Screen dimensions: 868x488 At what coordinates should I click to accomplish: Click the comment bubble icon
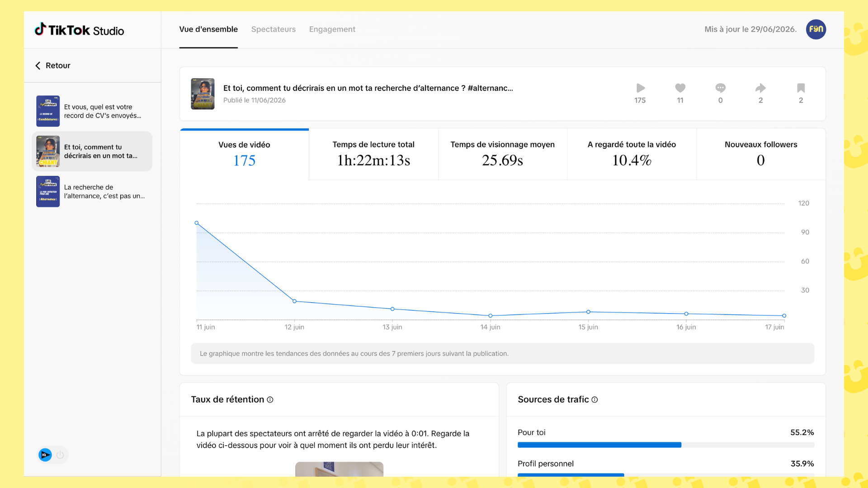click(x=720, y=88)
